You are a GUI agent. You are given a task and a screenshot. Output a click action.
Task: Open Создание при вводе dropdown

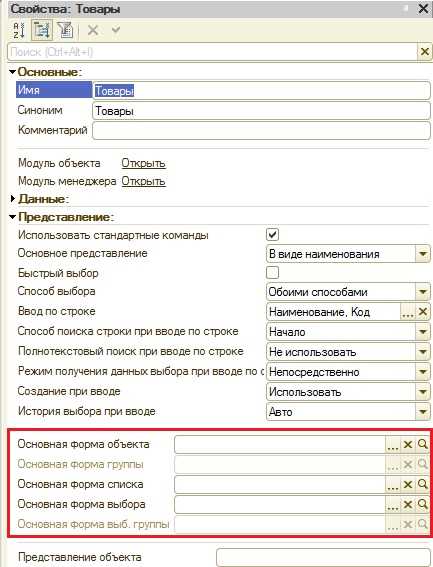tap(423, 392)
